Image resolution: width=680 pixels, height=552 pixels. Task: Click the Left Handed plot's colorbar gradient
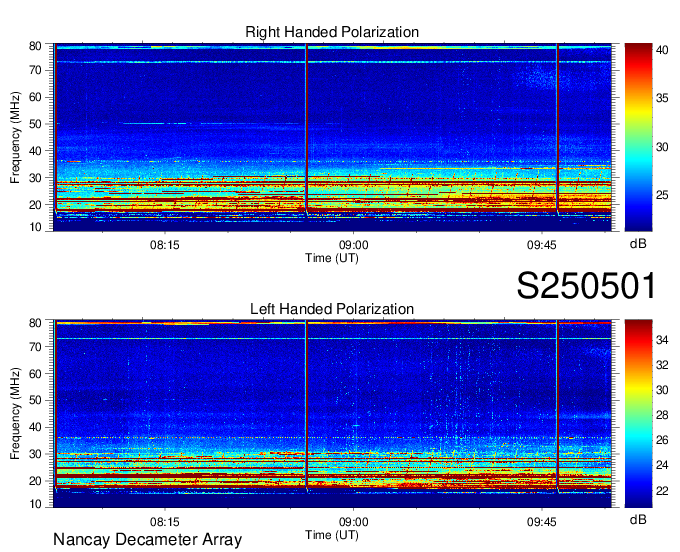click(638, 414)
